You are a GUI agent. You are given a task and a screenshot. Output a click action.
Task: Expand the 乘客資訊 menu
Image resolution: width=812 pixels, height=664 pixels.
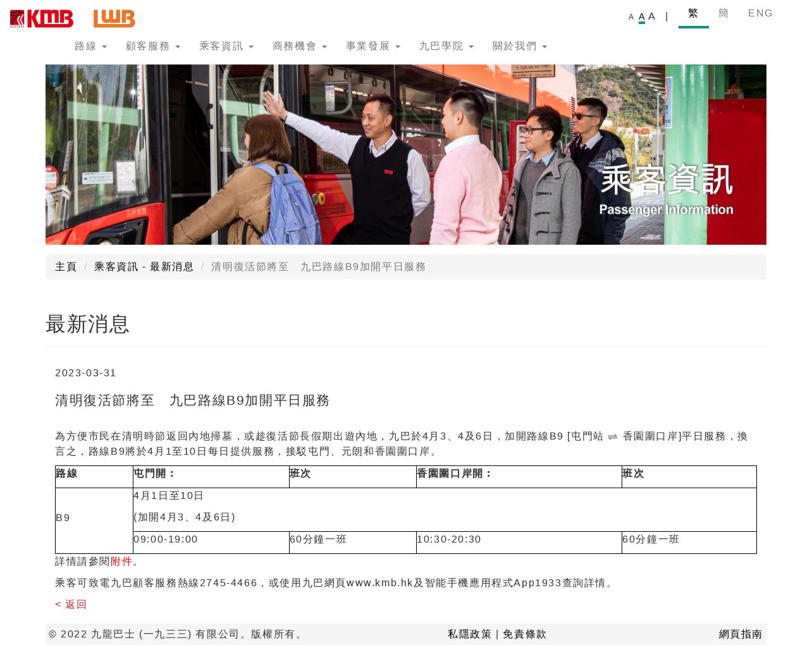[226, 46]
